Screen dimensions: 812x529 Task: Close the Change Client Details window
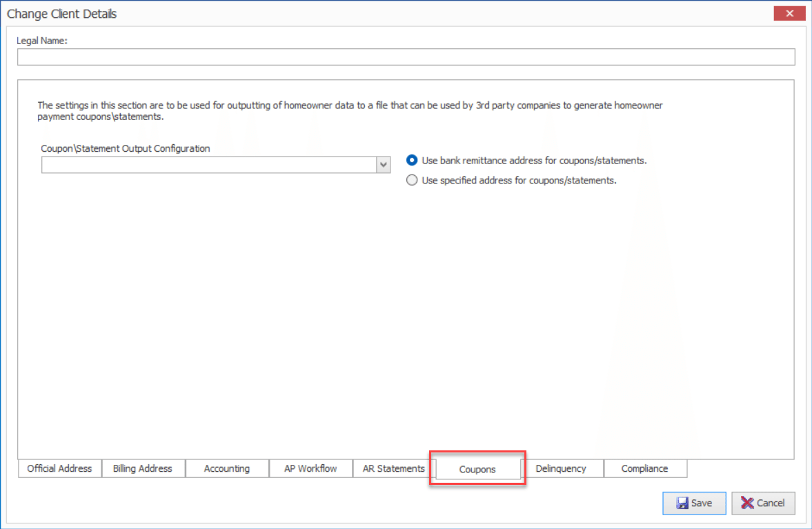click(x=789, y=14)
